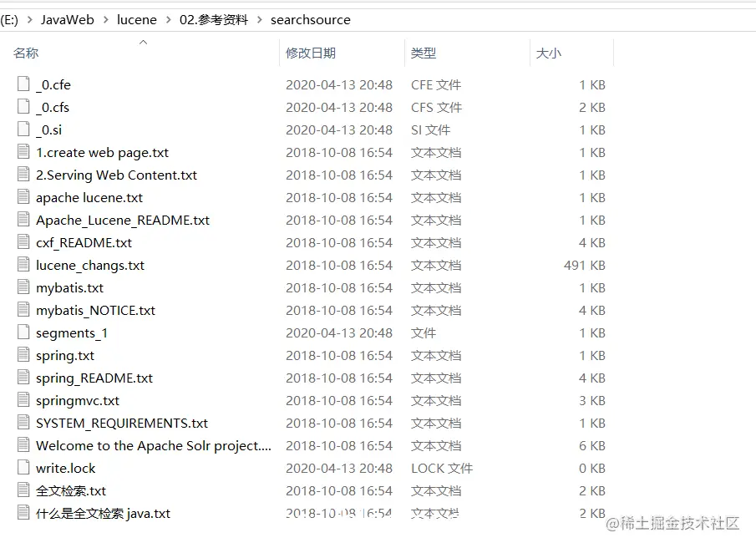Click the segments_1 file icon
756x548 pixels.
(22, 332)
